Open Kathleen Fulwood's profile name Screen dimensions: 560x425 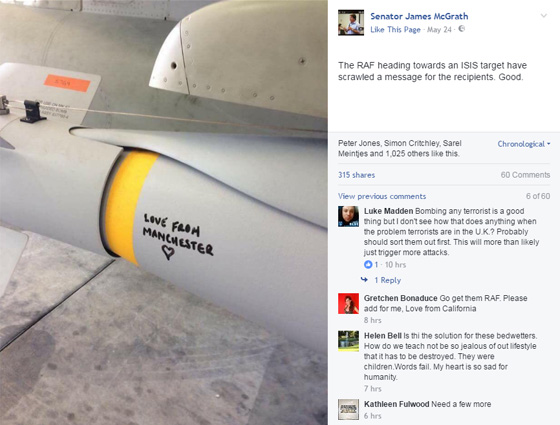(x=396, y=404)
